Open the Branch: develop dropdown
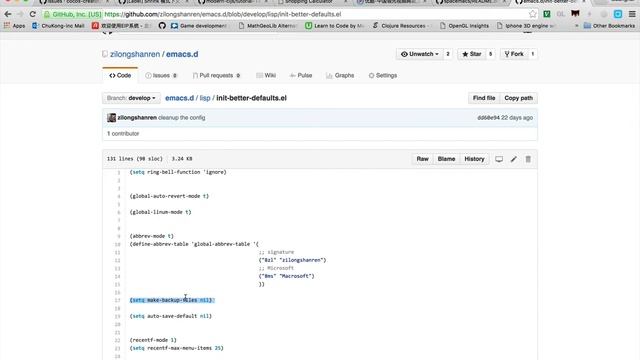Image resolution: width=640 pixels, height=360 pixels. click(x=131, y=98)
